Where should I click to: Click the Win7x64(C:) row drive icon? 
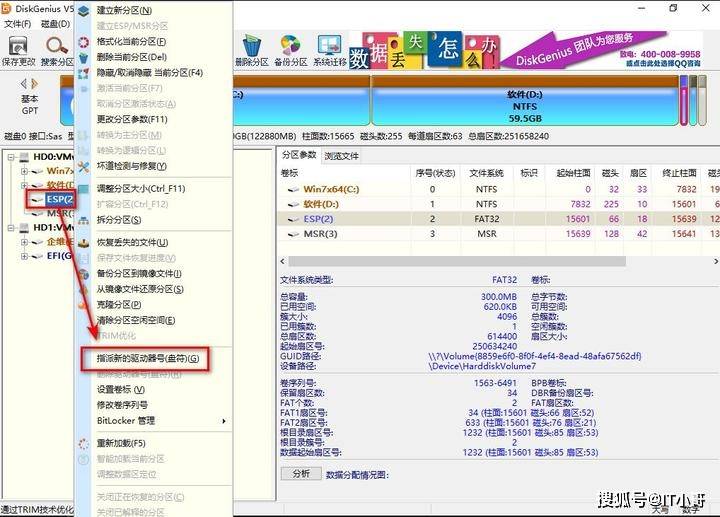[x=293, y=190]
